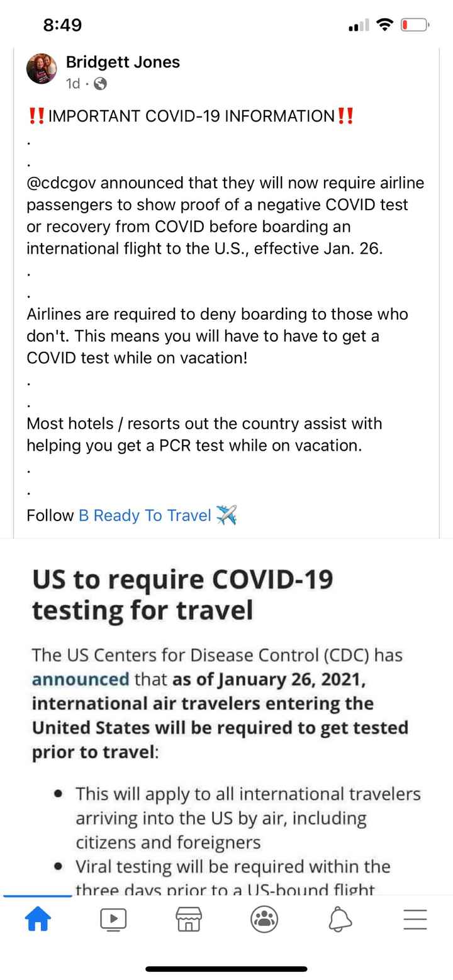Image resolution: width=453 pixels, height=980 pixels.
Task: Open the Notifications bell
Action: point(340,920)
